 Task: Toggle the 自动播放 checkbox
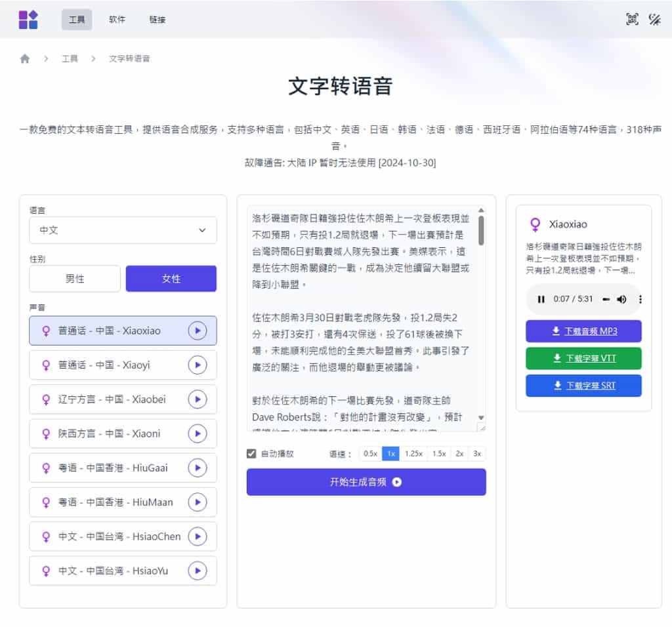(251, 453)
